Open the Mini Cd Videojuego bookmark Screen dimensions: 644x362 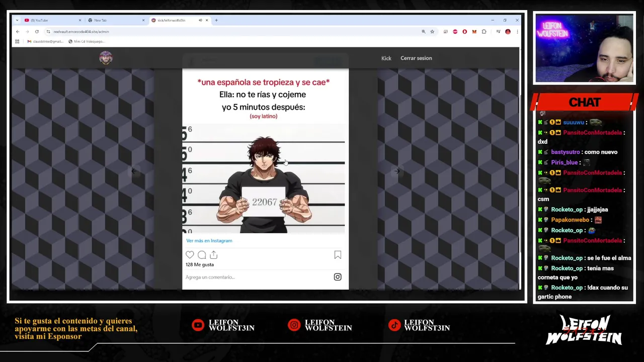(x=86, y=41)
